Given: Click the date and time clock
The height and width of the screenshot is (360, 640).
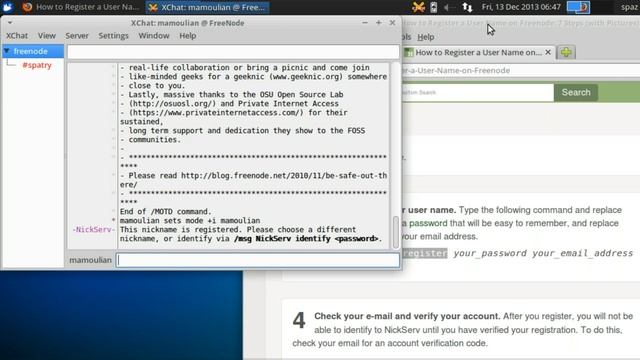Looking at the screenshot, I should click(521, 7).
